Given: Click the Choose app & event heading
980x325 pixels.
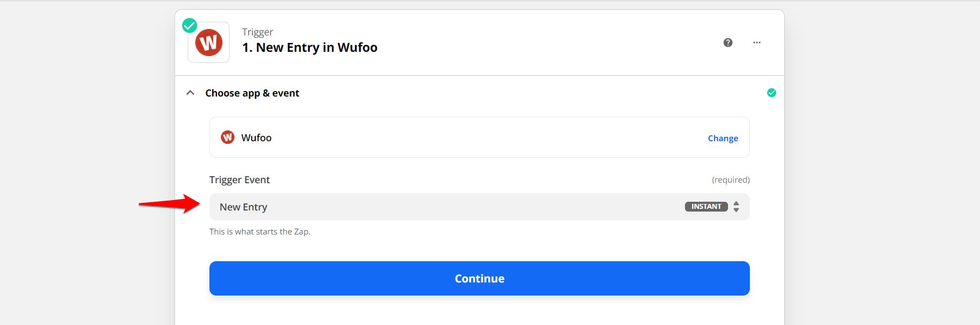Looking at the screenshot, I should [x=252, y=93].
